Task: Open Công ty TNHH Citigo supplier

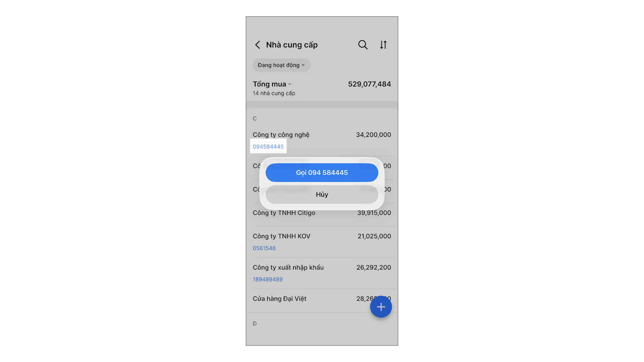Action: 322,215
